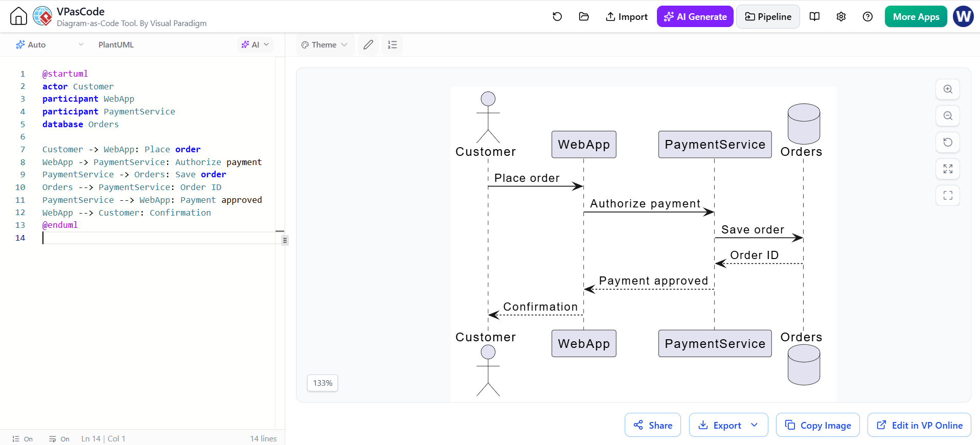Viewport: 980px width, 445px height.
Task: Open settings gear icon
Action: tap(841, 16)
